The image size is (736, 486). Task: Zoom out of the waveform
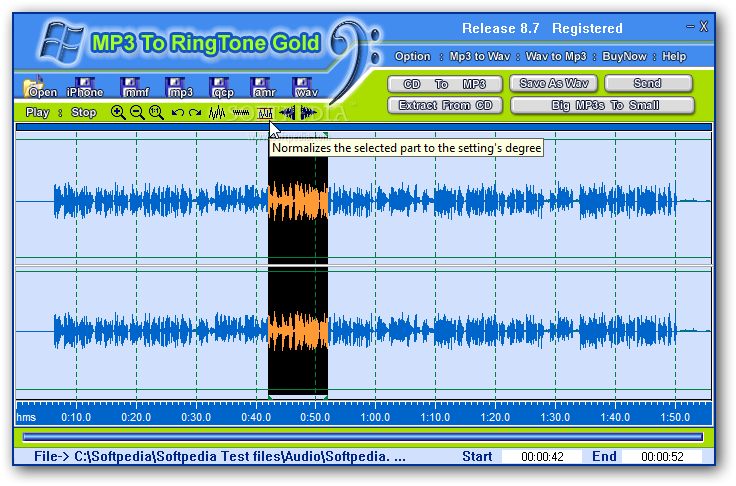pos(137,113)
